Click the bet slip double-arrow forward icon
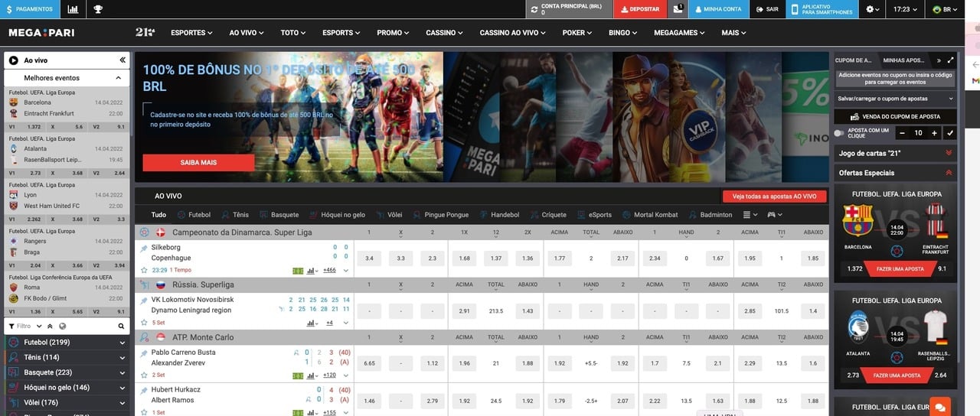Viewport: 980px width, 416px height. tap(939, 60)
